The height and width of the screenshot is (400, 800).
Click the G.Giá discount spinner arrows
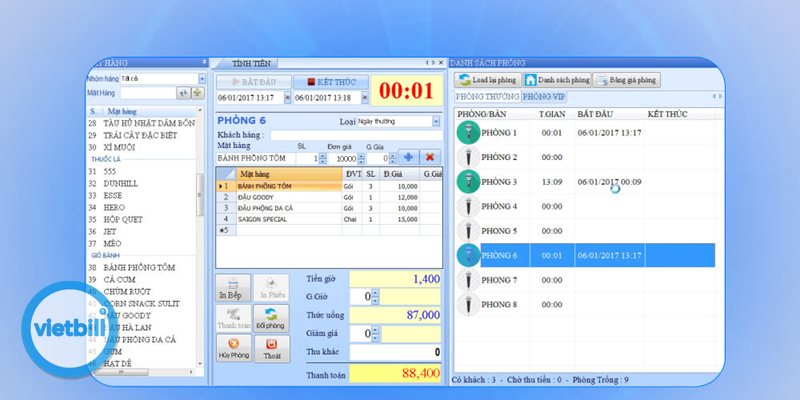pyautogui.click(x=393, y=158)
